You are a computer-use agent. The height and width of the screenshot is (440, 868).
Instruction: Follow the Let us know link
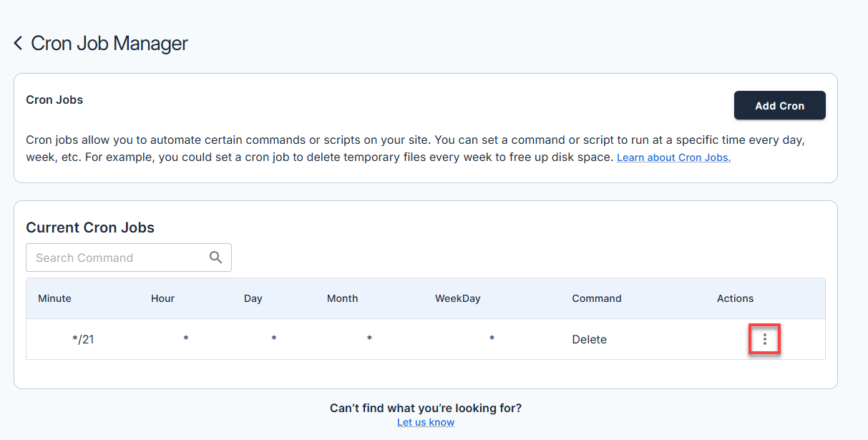tap(426, 422)
